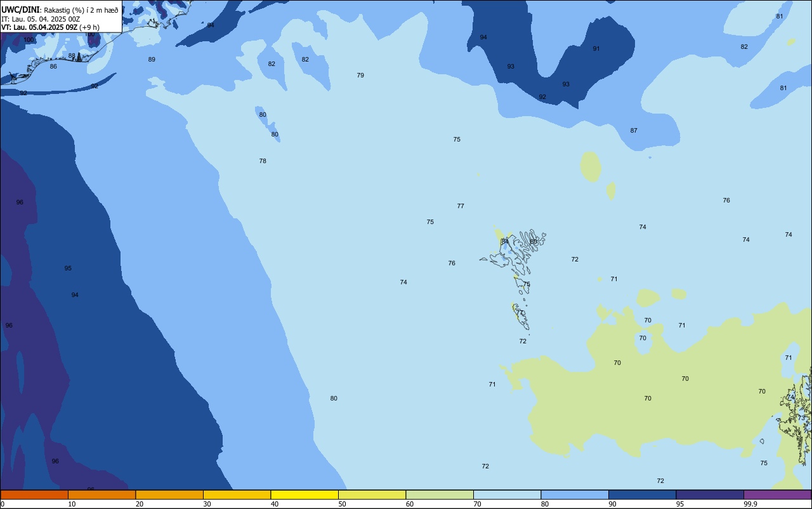Viewport: 812px width, 509px height.
Task: Click the '91' humidity value on the map
Action: (596, 49)
